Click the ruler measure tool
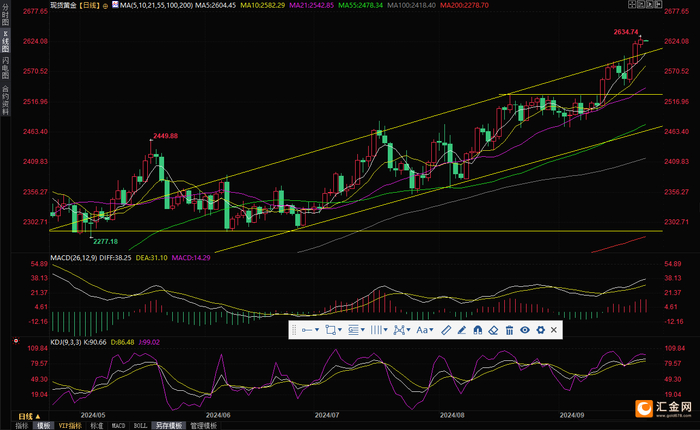The image size is (700, 430). [446, 330]
